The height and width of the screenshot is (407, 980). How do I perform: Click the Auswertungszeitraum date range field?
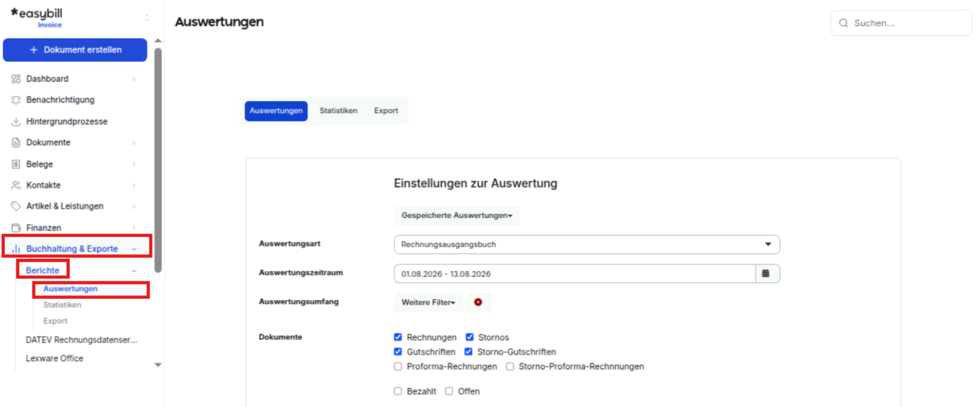coord(575,274)
